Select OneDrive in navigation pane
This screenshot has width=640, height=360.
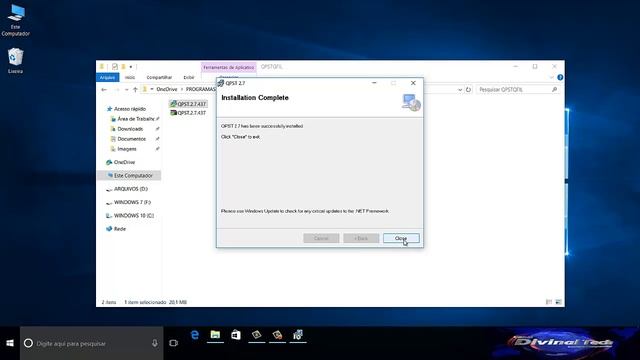click(x=124, y=162)
